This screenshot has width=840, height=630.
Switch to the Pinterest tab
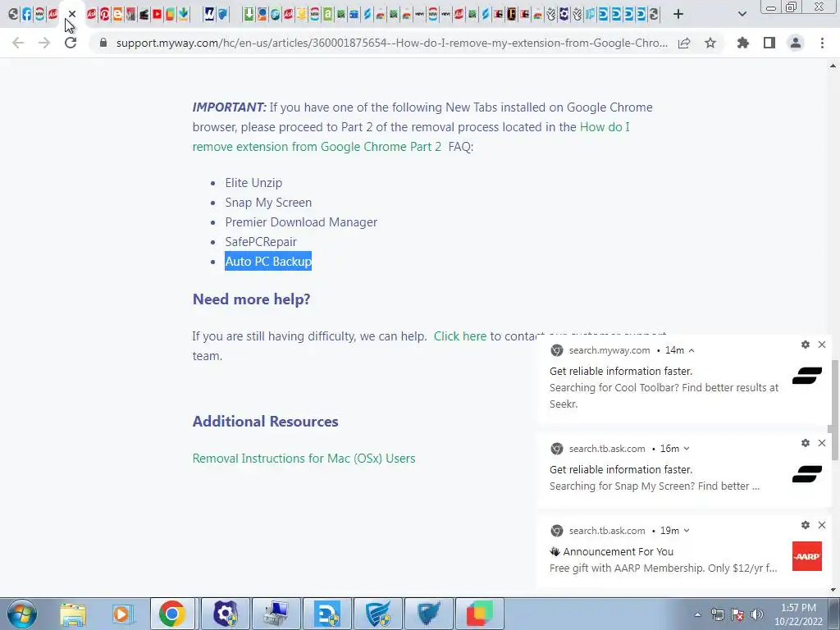coord(104,15)
